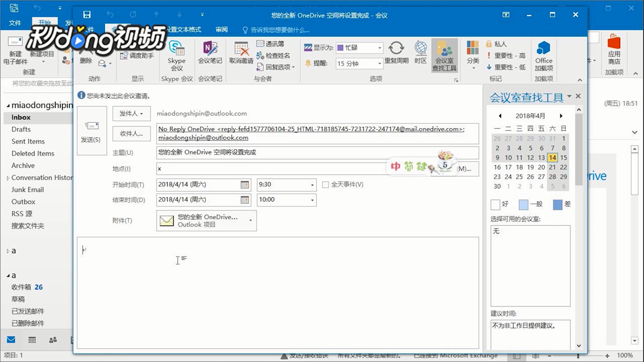The height and width of the screenshot is (362, 644).
Task: Click 新建电子邮件 in main Outlook window
Action: point(16,51)
